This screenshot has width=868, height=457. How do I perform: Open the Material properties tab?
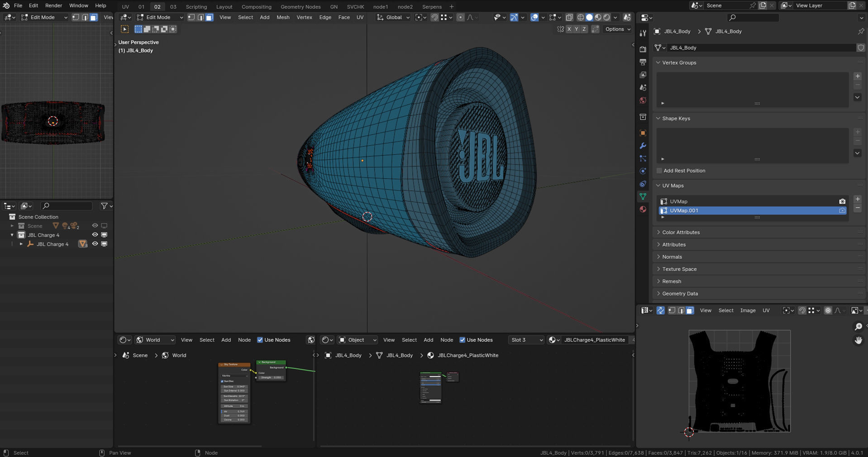tap(643, 209)
